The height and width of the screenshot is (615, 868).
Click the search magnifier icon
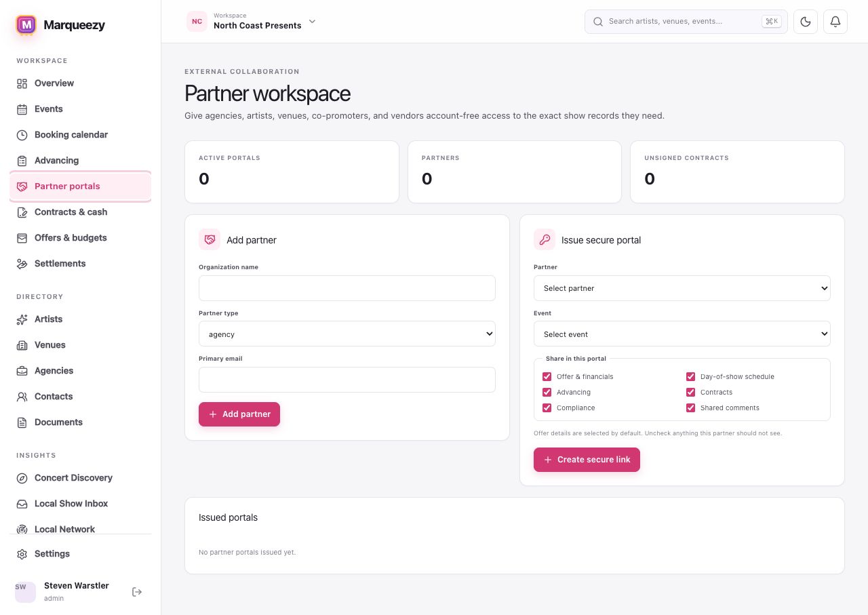tap(598, 22)
